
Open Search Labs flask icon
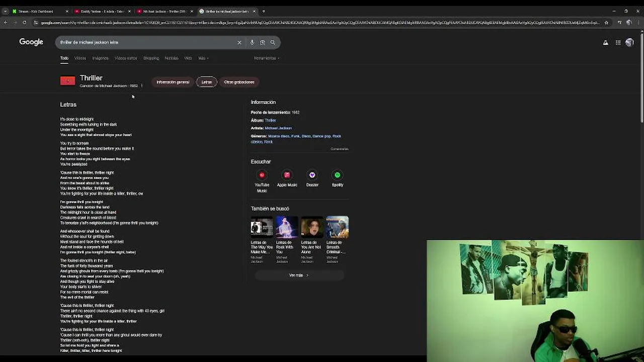point(606,43)
